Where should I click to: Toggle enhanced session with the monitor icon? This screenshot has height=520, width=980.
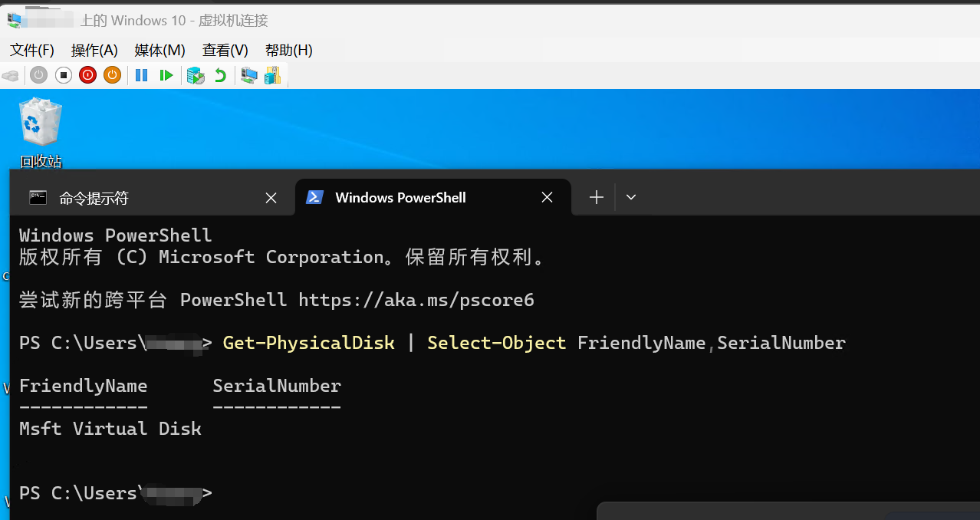coord(248,75)
